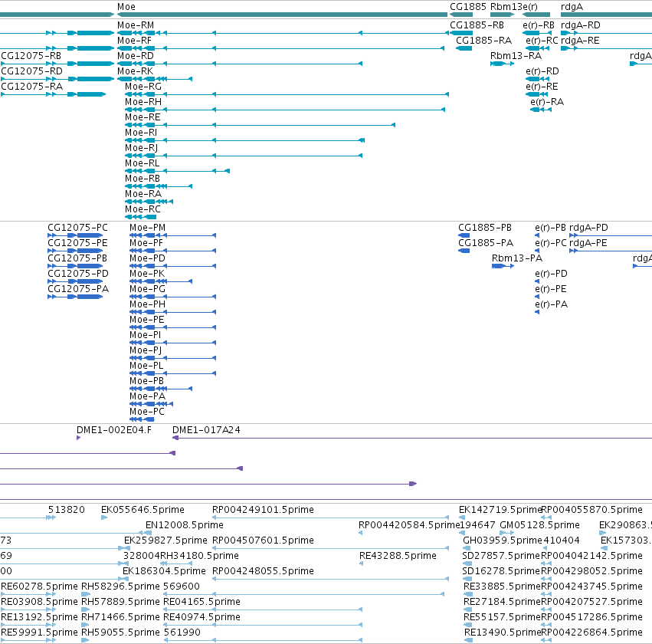Select protein rdgA-PD
Viewport: 652px width, 644px height.
(x=588, y=228)
